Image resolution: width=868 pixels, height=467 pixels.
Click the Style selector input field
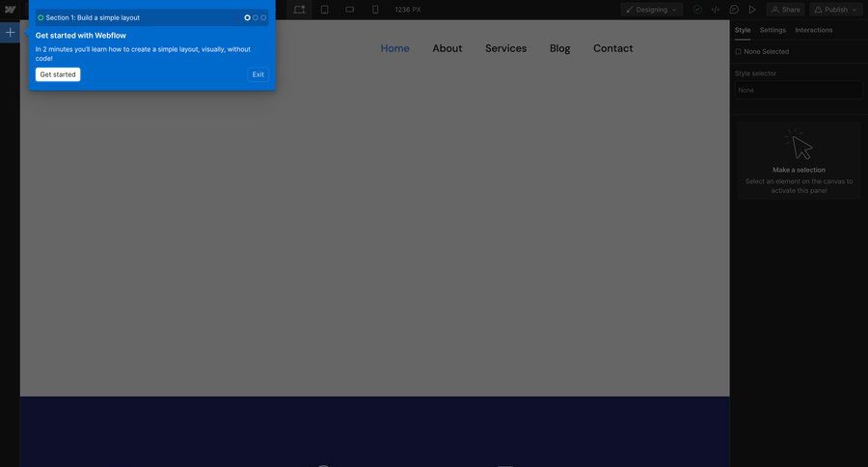[799, 90]
